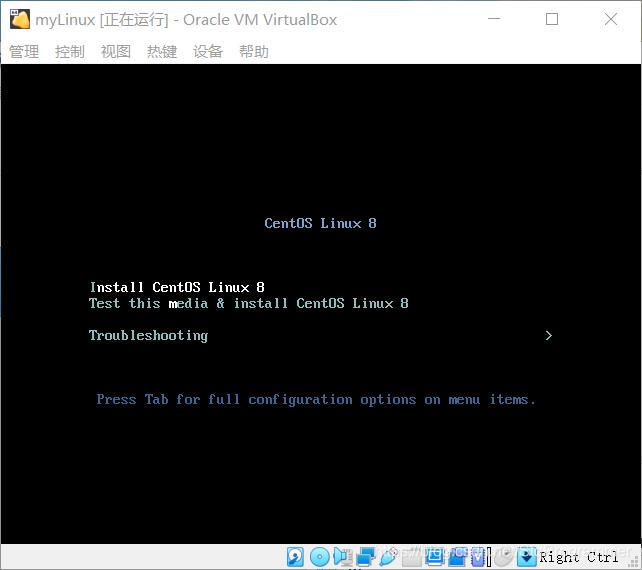The width and height of the screenshot is (642, 570).
Task: Click the mouse integration status icon
Action: tap(504, 557)
